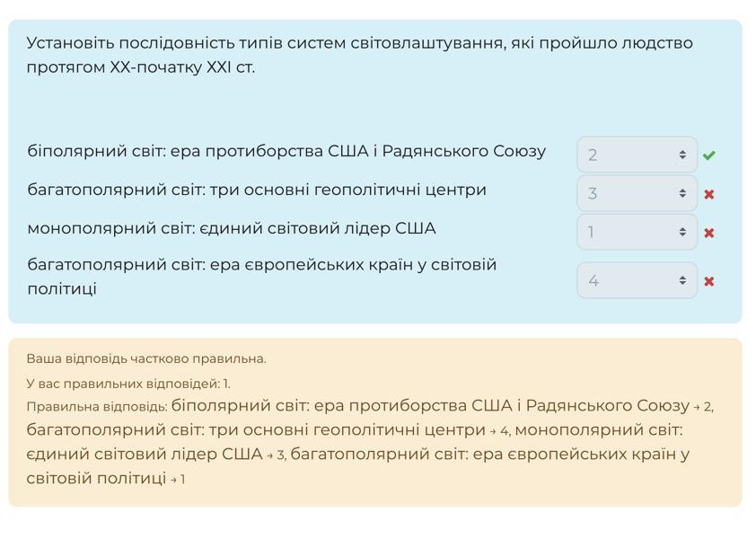Click the red cross beside dropdown showing 1

pyautogui.click(x=708, y=233)
